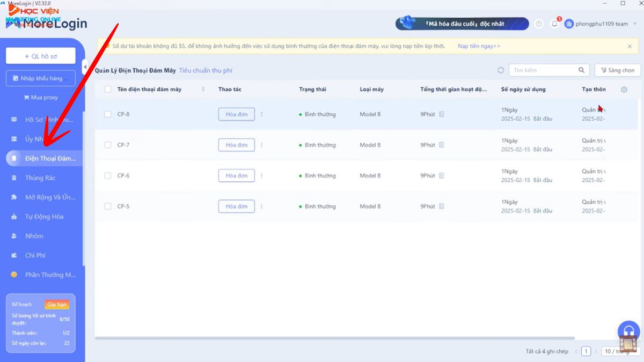644x362 pixels.
Task: Click the user avatar icon
Action: pyautogui.click(x=569, y=24)
